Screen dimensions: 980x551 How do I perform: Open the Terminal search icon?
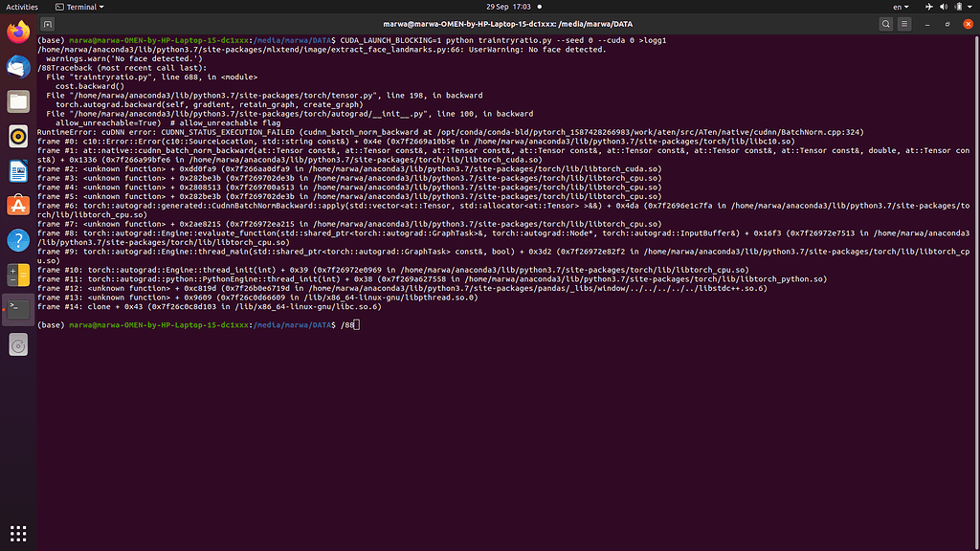[x=886, y=24]
